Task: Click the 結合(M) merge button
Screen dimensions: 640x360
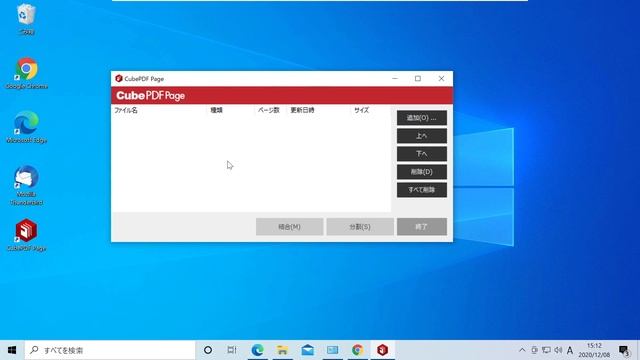Action: pos(289,227)
